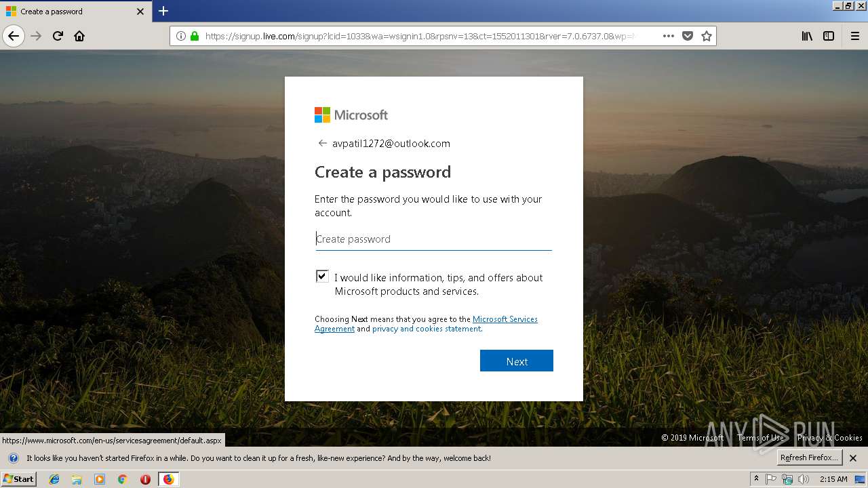
Task: Show site information icon in address bar
Action: [x=181, y=36]
